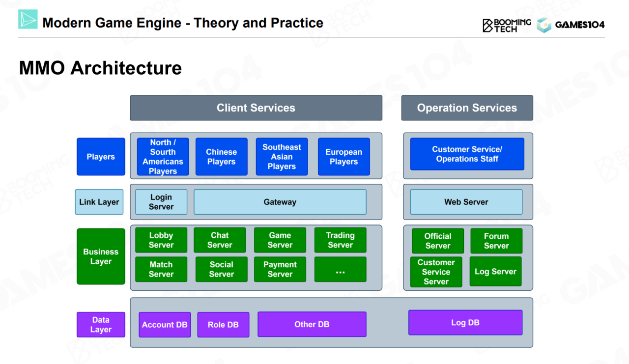Expand the ellipsis server box
This screenshot has height=364, width=629.
[x=340, y=269]
